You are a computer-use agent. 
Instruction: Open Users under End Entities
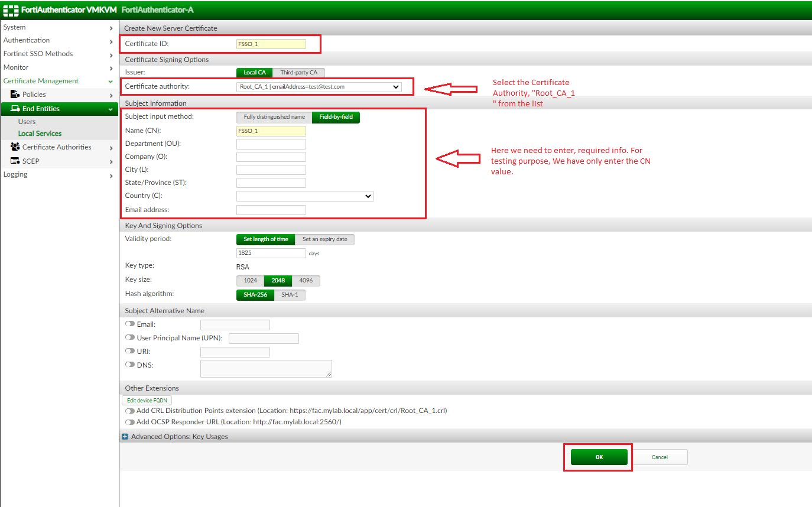[27, 122]
